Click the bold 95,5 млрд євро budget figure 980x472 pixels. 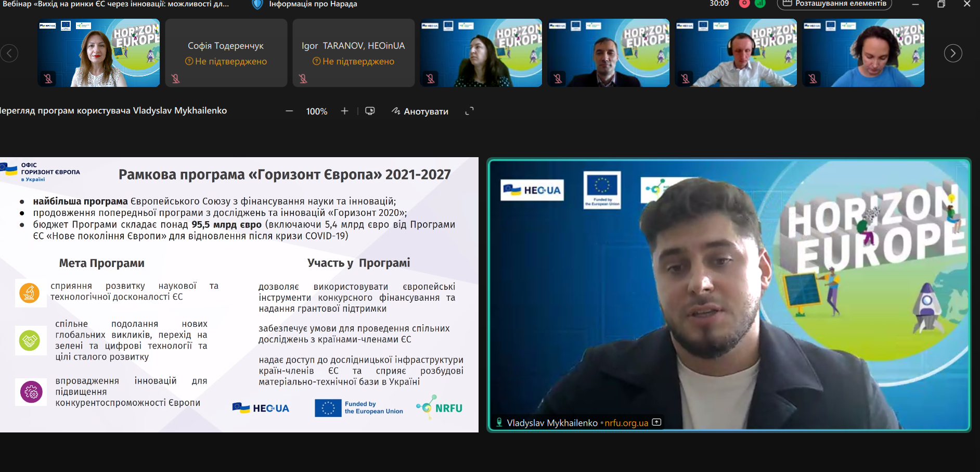[226, 224]
